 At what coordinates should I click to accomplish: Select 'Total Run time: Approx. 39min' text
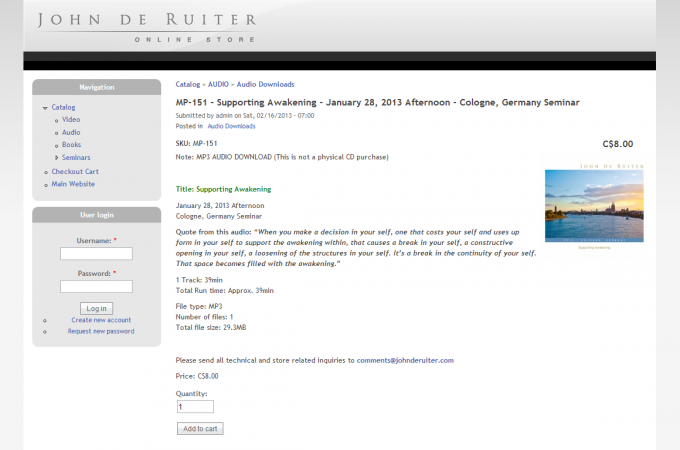click(225, 290)
